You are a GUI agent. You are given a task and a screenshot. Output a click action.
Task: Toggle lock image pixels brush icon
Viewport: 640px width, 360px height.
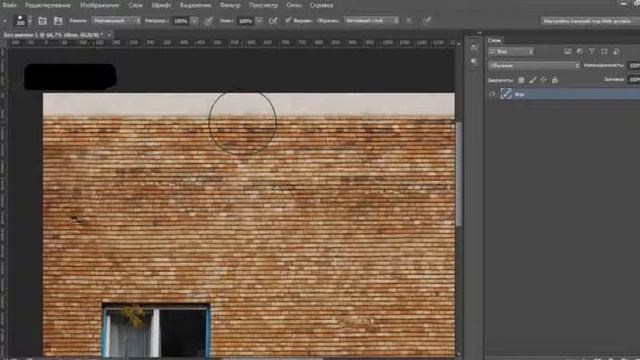click(532, 80)
